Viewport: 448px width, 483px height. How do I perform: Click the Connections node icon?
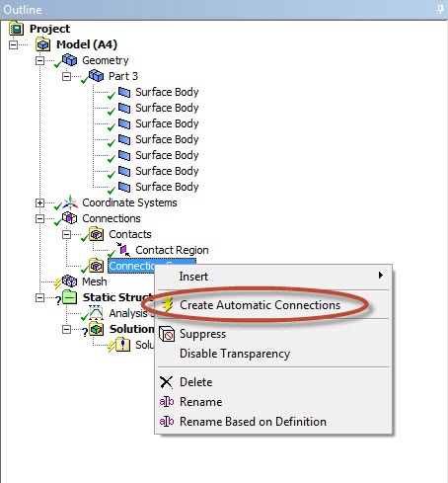(x=69, y=218)
